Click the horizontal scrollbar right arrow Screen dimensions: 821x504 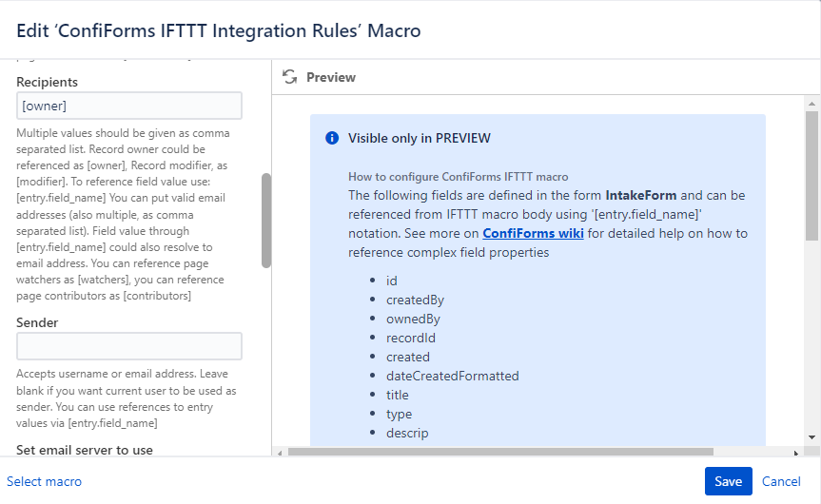pyautogui.click(x=796, y=453)
